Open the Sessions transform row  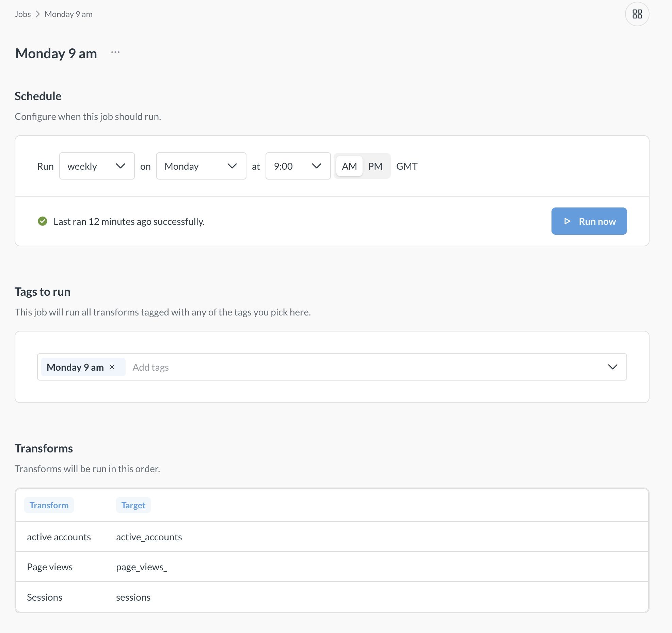pos(45,597)
